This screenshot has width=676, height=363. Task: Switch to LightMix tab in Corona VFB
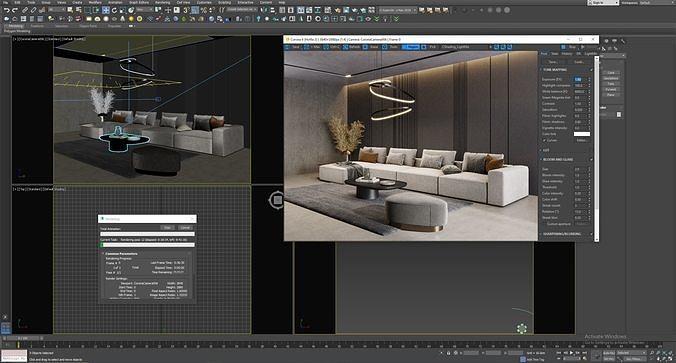[x=591, y=54]
